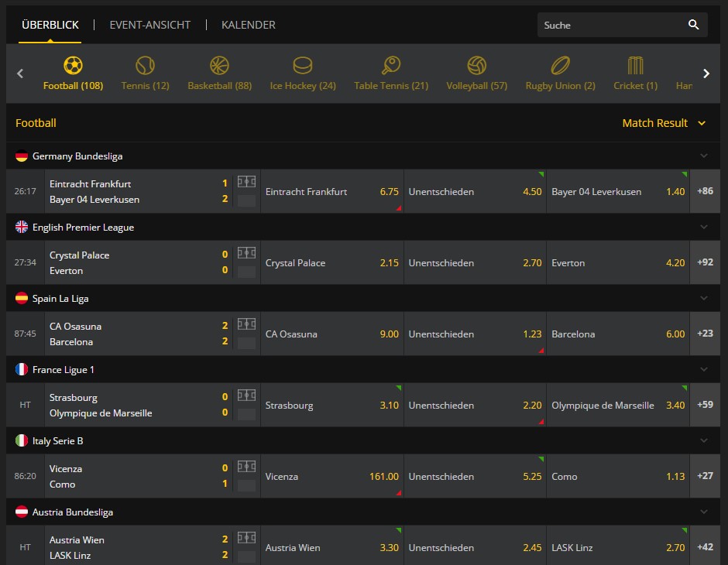Show +86 more markets for Frankfurt match
The image size is (728, 565).
[706, 191]
